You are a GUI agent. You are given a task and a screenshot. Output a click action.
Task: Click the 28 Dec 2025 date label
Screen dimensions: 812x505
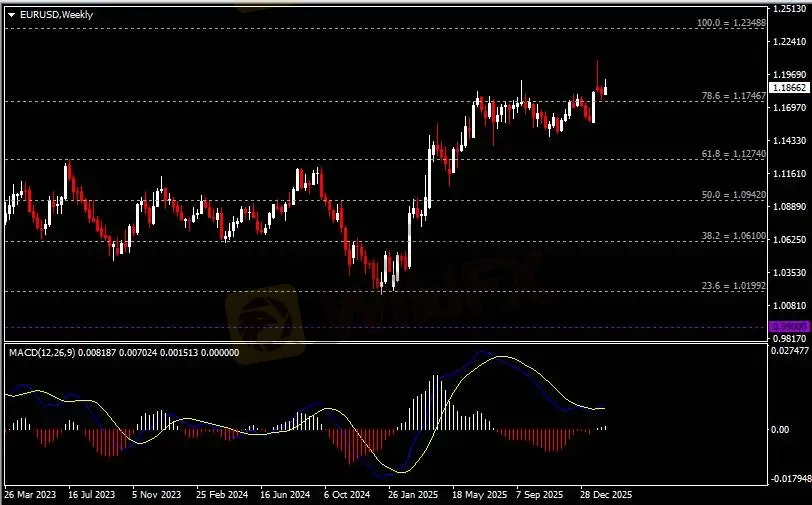tap(603, 495)
